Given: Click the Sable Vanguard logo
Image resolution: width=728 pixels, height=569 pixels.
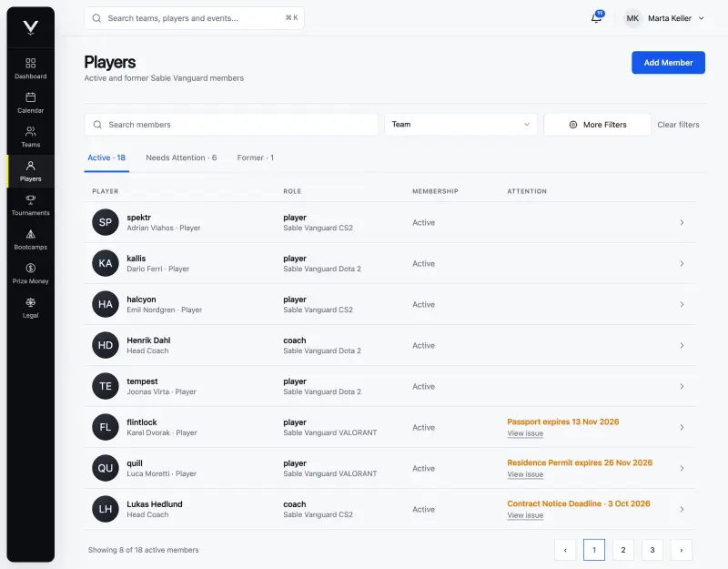Looking at the screenshot, I should [31, 27].
